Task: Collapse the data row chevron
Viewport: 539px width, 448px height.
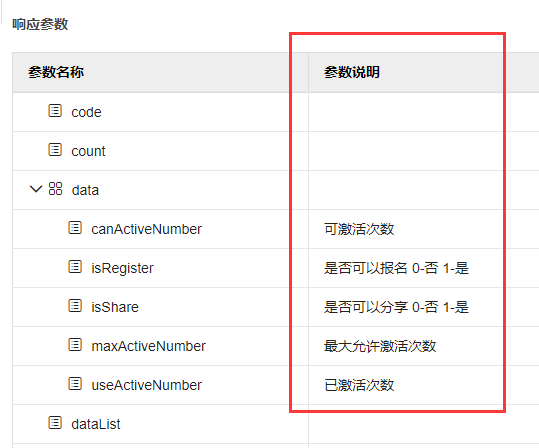Action: (x=36, y=189)
